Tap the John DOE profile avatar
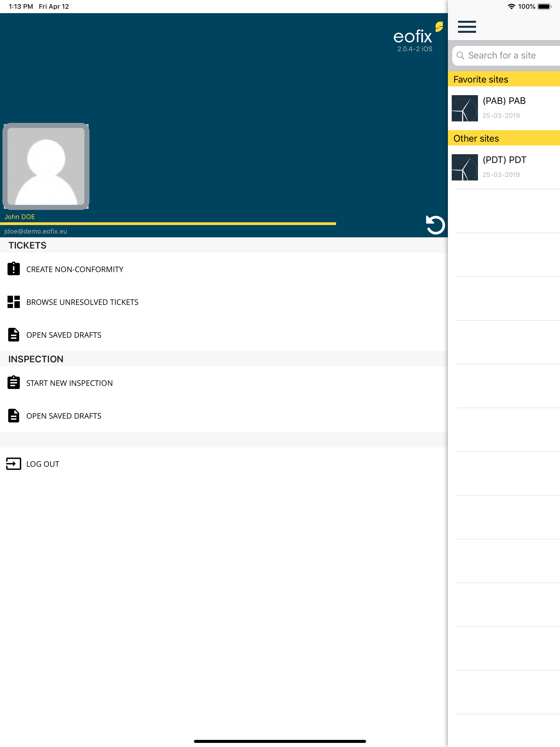The image size is (560, 747). [x=46, y=166]
